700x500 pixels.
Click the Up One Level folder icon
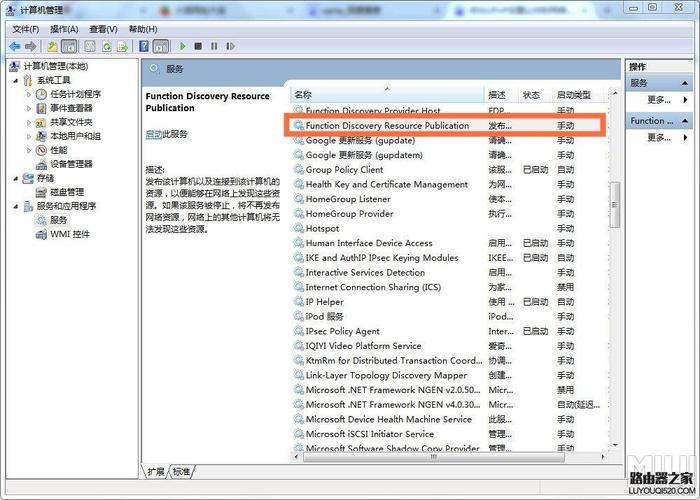pyautogui.click(x=52, y=46)
